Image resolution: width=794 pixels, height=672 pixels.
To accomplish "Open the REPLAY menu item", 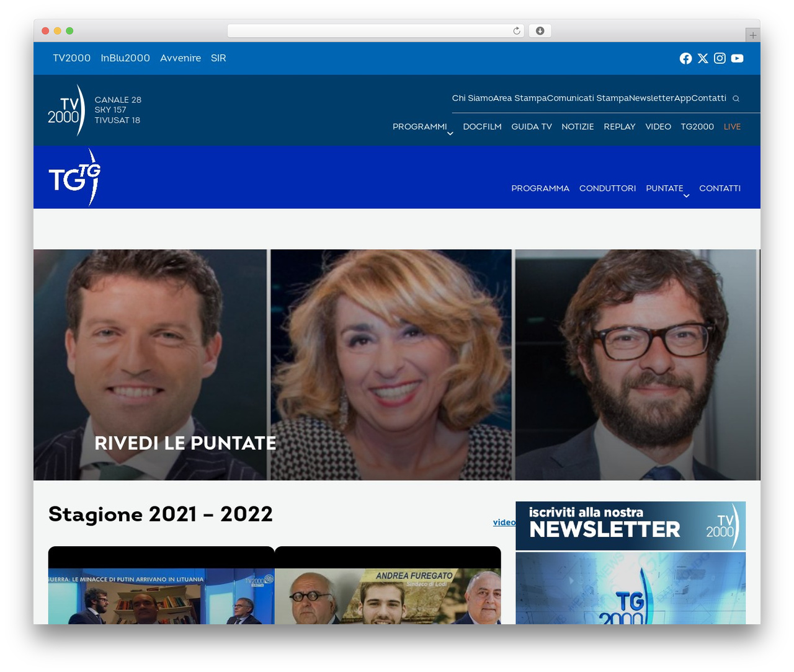I will coord(620,126).
